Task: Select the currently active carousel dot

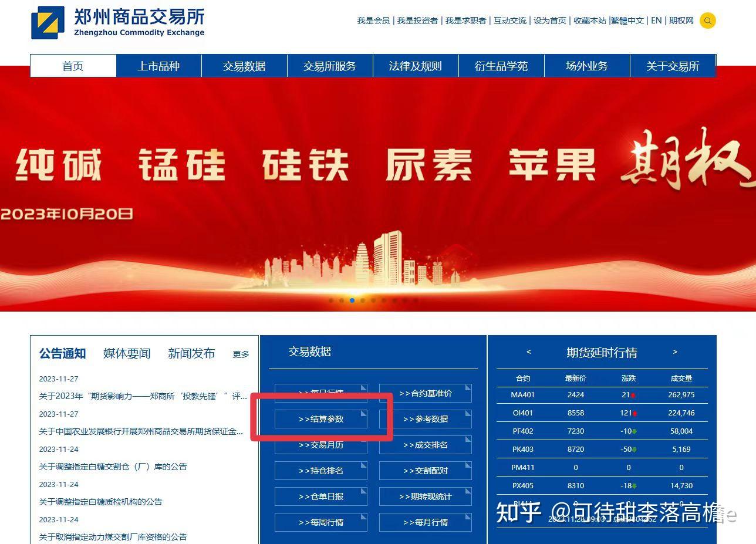Action: pos(352,300)
